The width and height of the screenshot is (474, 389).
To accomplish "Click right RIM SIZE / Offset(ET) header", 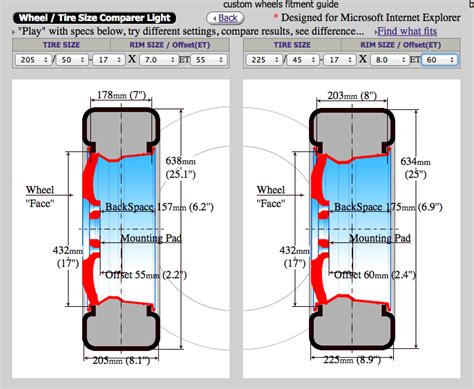I will pyautogui.click(x=401, y=45).
